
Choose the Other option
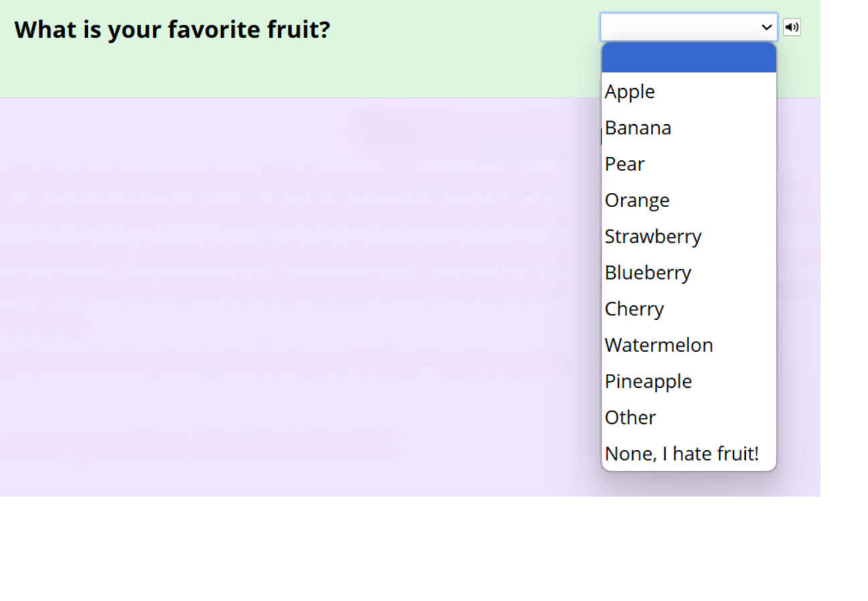(688, 417)
